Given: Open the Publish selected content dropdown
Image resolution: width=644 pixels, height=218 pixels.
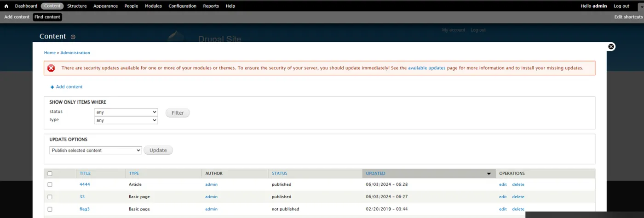Looking at the screenshot, I should [95, 150].
